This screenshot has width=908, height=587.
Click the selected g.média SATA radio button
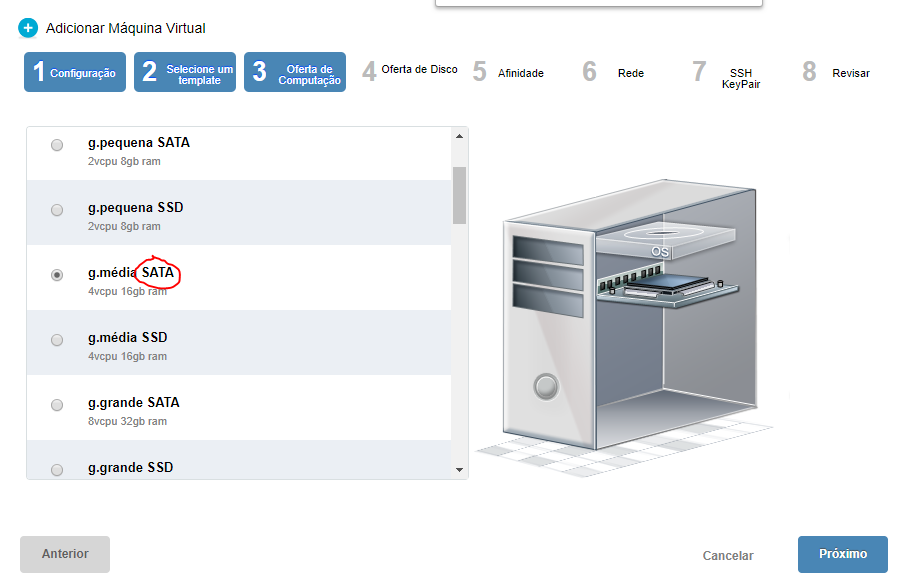pos(57,275)
